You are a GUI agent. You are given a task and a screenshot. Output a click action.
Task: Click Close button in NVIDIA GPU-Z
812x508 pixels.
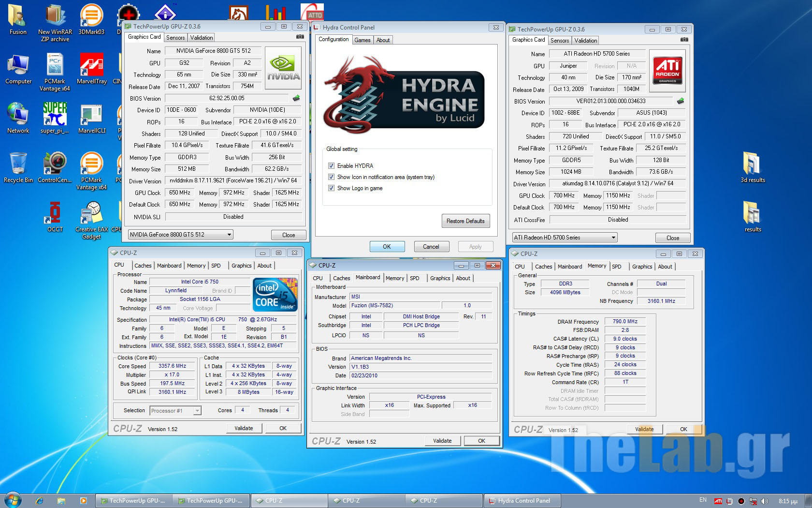click(x=289, y=235)
